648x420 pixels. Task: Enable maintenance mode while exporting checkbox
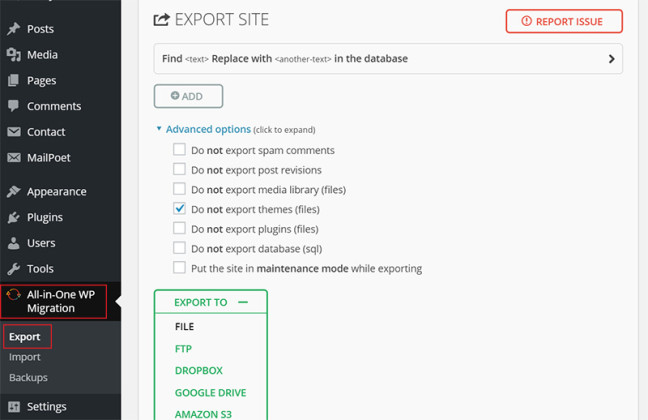[179, 267]
